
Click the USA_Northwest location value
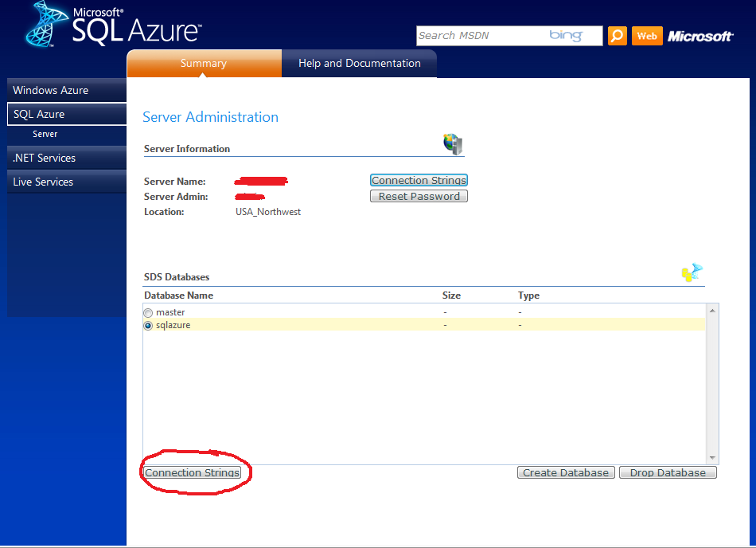268,212
